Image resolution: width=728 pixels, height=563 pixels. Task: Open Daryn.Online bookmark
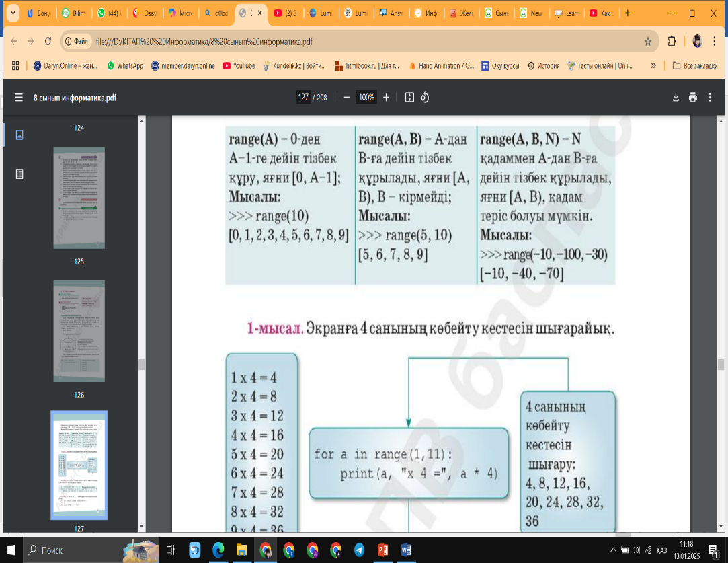[x=65, y=65]
